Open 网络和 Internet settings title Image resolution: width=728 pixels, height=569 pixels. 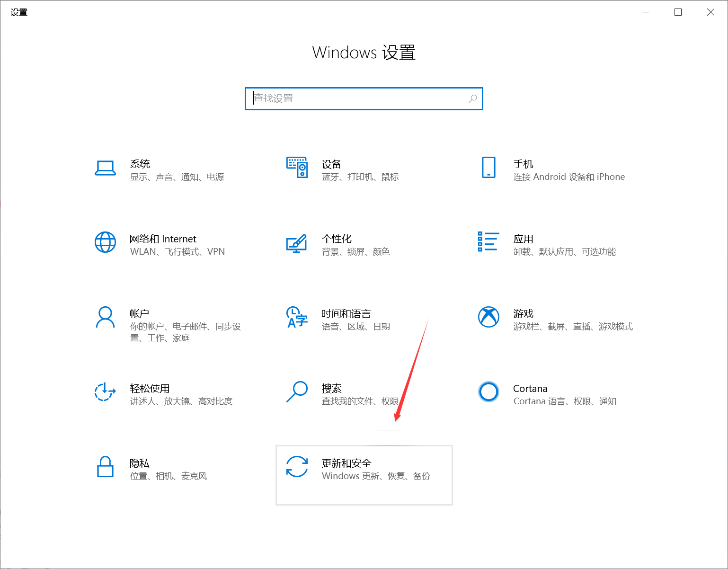point(163,239)
